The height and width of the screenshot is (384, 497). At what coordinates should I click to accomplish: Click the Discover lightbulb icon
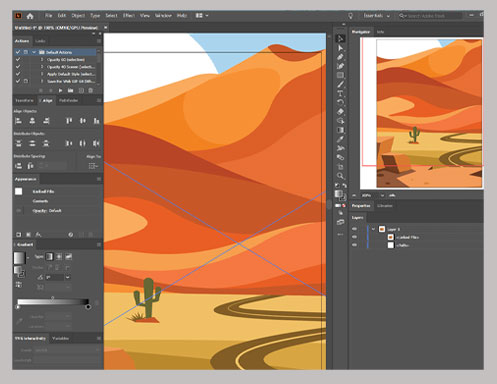pos(350,16)
